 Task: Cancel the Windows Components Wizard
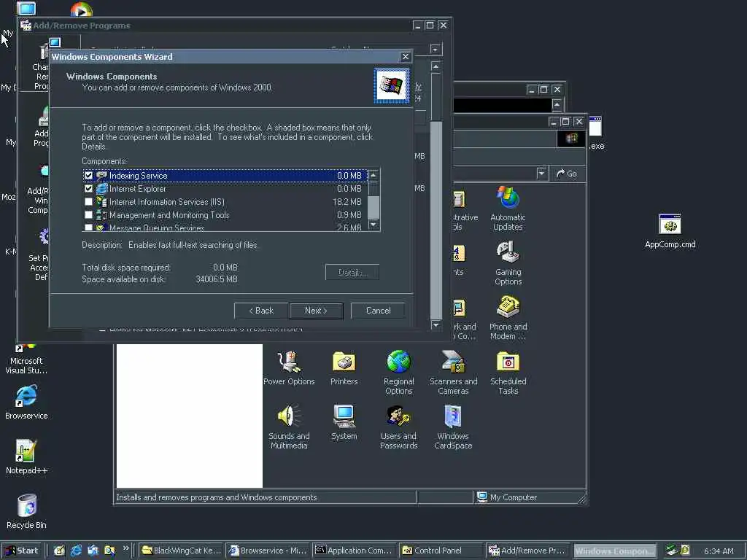tap(378, 311)
